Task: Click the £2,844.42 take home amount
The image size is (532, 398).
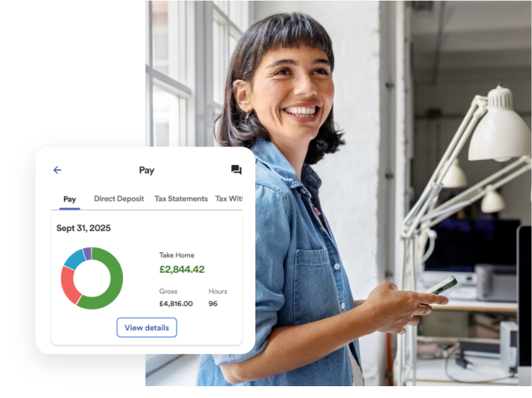Action: point(182,270)
